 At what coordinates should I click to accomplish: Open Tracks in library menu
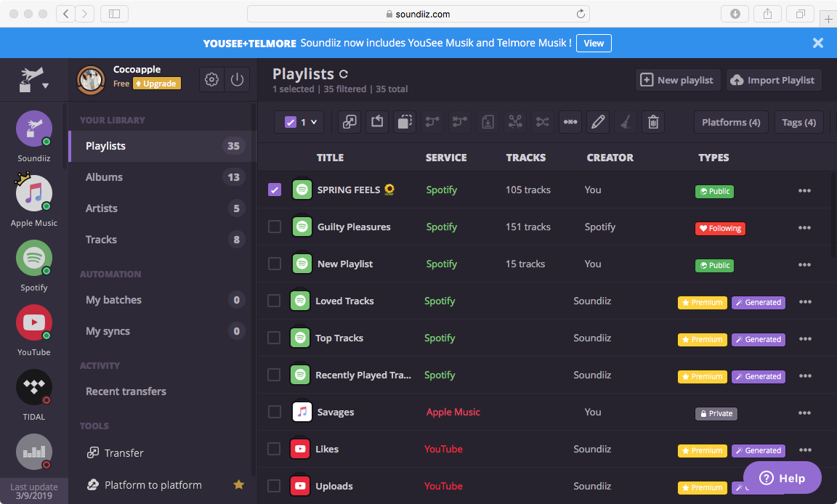click(x=163, y=240)
